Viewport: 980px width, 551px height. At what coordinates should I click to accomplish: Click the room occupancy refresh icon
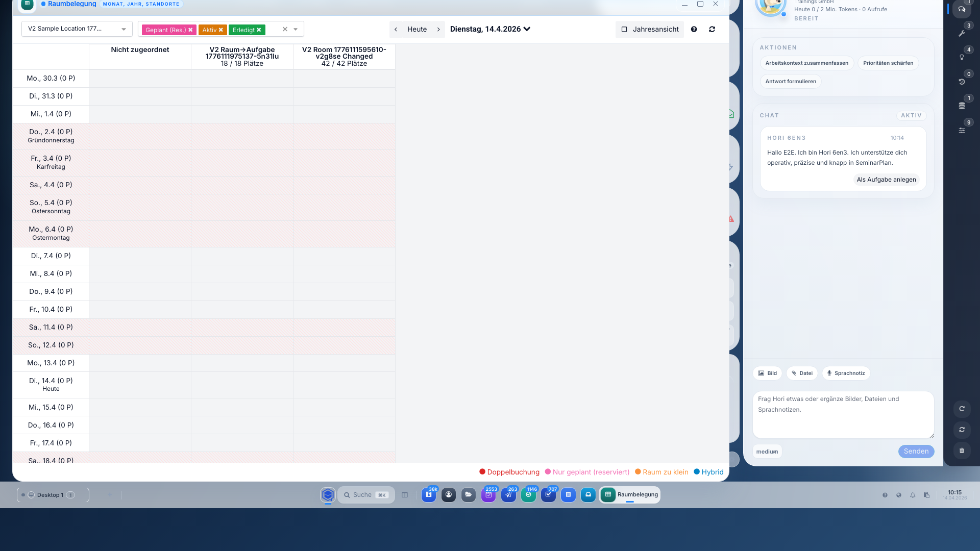point(712,30)
